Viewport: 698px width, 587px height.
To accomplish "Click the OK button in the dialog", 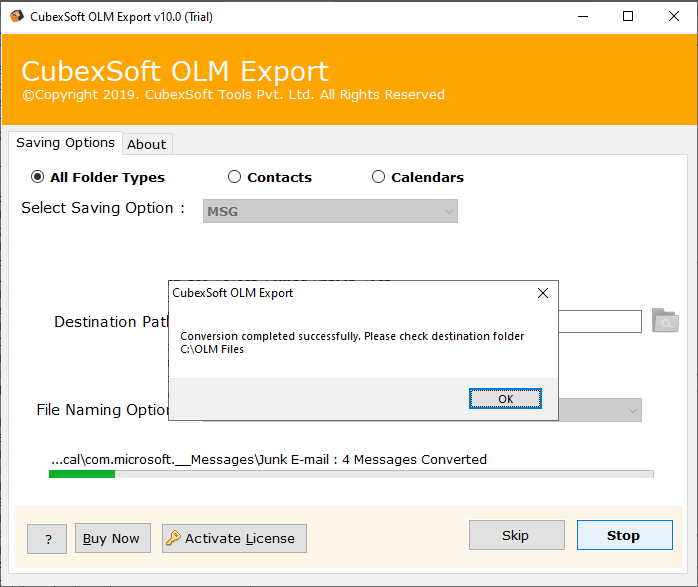I will pyautogui.click(x=505, y=399).
